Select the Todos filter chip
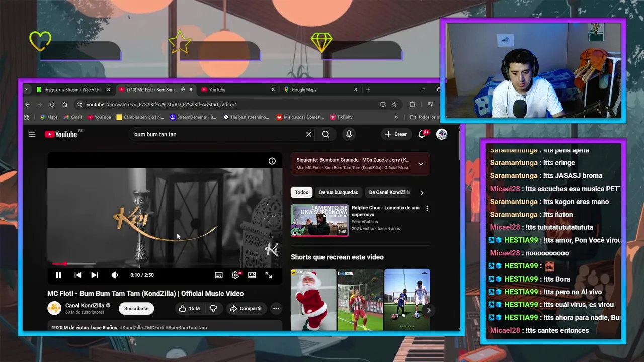This screenshot has height=362, width=644. click(x=302, y=192)
